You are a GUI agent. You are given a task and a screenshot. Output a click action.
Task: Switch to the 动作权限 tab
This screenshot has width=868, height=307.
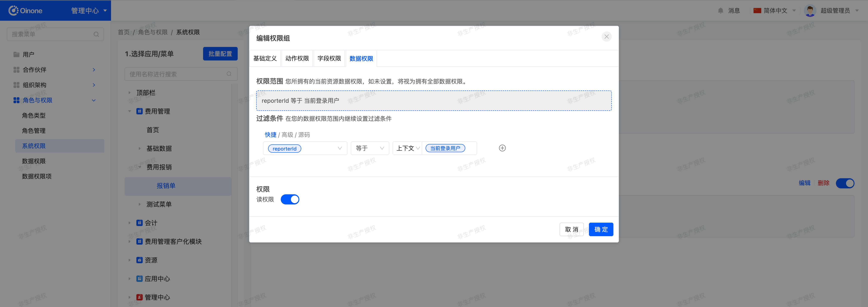pyautogui.click(x=297, y=59)
